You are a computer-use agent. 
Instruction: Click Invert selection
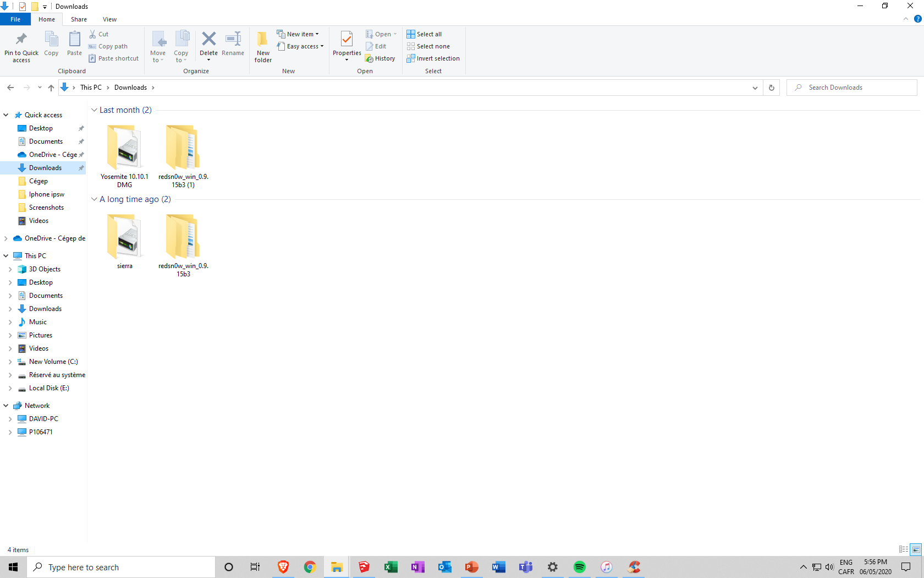pos(433,58)
